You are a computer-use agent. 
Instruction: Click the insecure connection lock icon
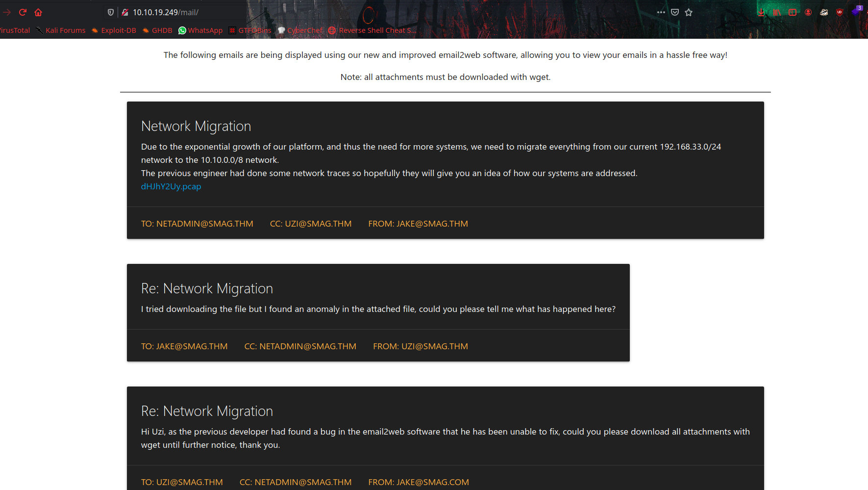pos(125,12)
